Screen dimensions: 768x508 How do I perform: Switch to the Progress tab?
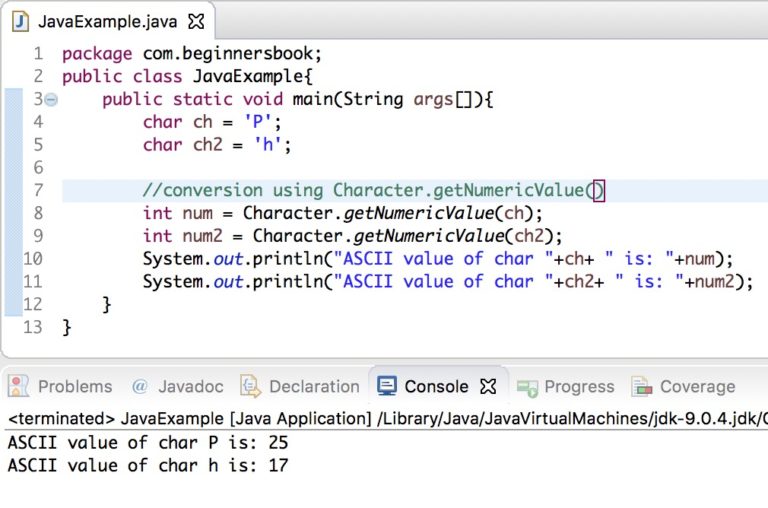(579, 387)
